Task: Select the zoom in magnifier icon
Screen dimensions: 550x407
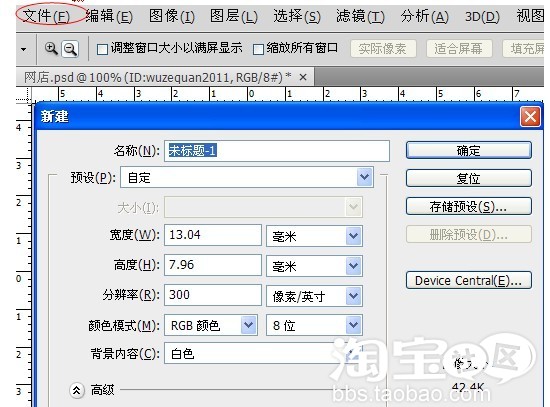Action: 51,48
